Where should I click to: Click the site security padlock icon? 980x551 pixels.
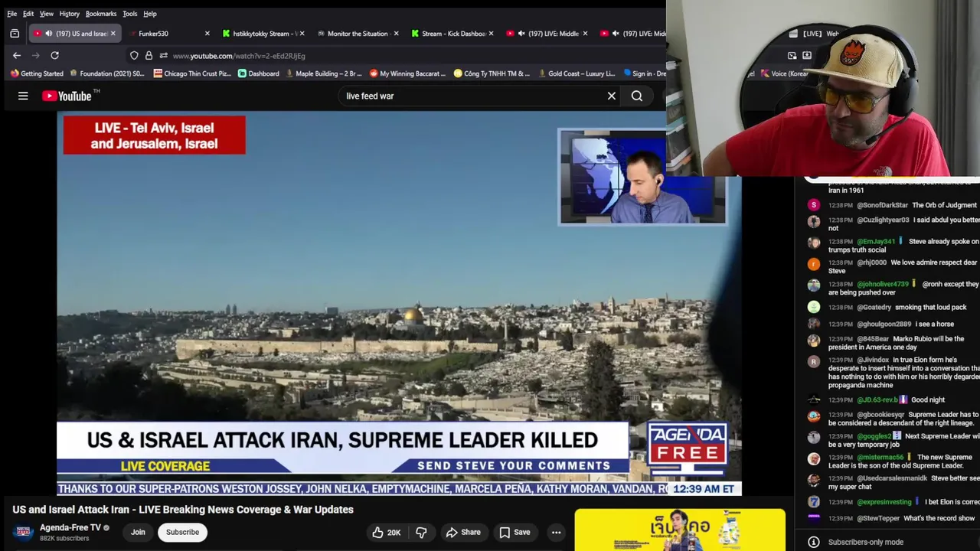click(x=149, y=55)
